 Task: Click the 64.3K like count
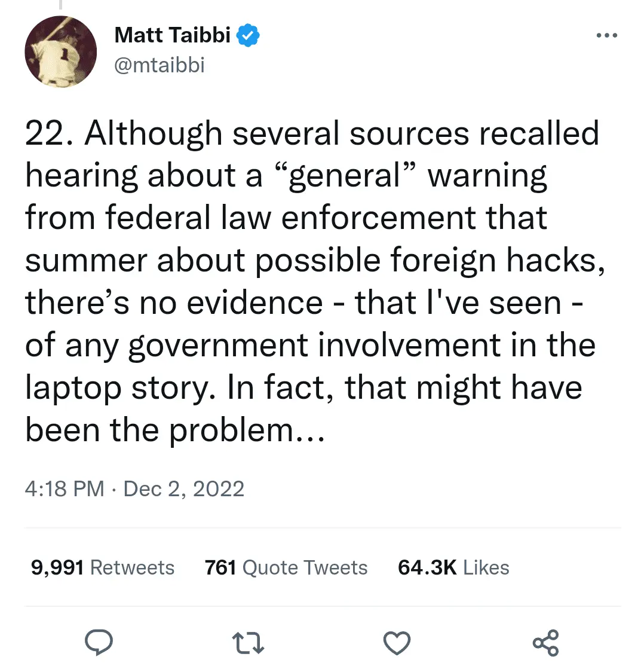[x=427, y=567]
